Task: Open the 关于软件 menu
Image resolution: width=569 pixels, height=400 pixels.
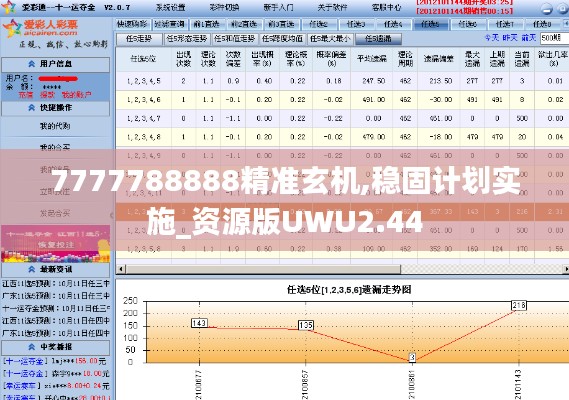Action: click(x=332, y=7)
